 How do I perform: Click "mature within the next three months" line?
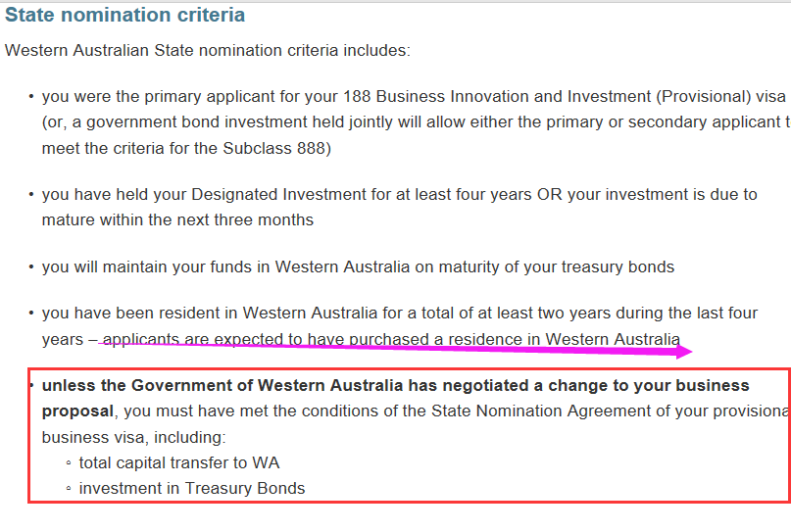(x=177, y=219)
